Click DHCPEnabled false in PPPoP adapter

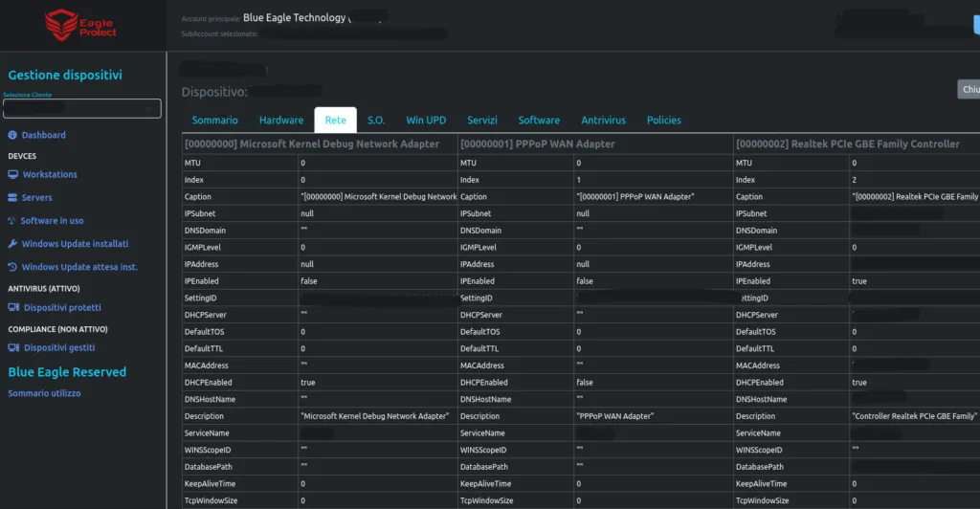point(585,382)
